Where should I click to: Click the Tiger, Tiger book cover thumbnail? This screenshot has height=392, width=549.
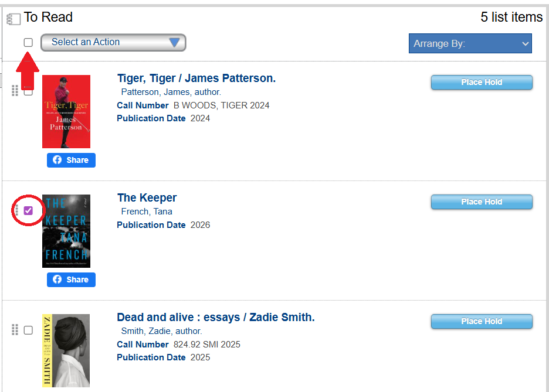point(66,111)
